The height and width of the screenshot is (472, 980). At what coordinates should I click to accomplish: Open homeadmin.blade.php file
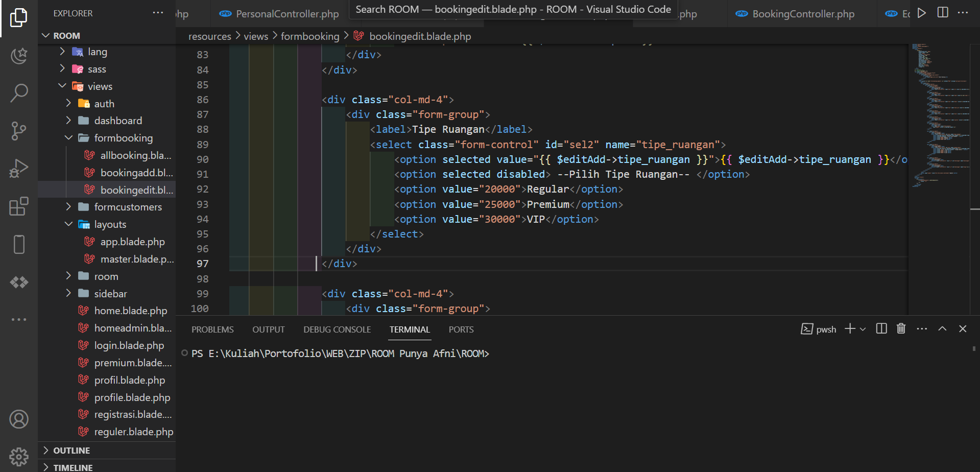click(x=107, y=328)
